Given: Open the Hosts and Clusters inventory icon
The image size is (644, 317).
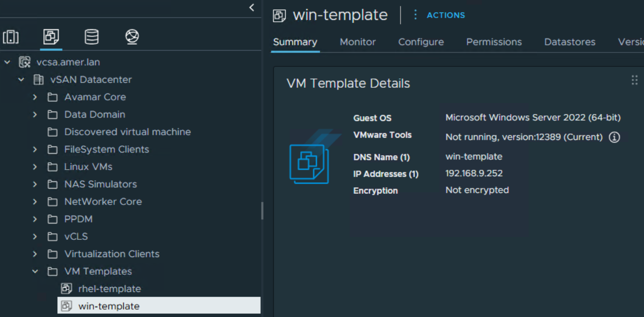Looking at the screenshot, I should (x=11, y=37).
